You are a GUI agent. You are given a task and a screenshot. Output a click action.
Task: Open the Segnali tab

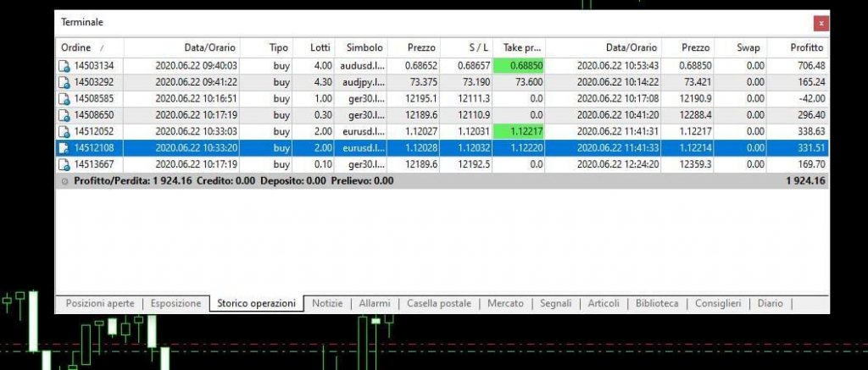pos(556,304)
